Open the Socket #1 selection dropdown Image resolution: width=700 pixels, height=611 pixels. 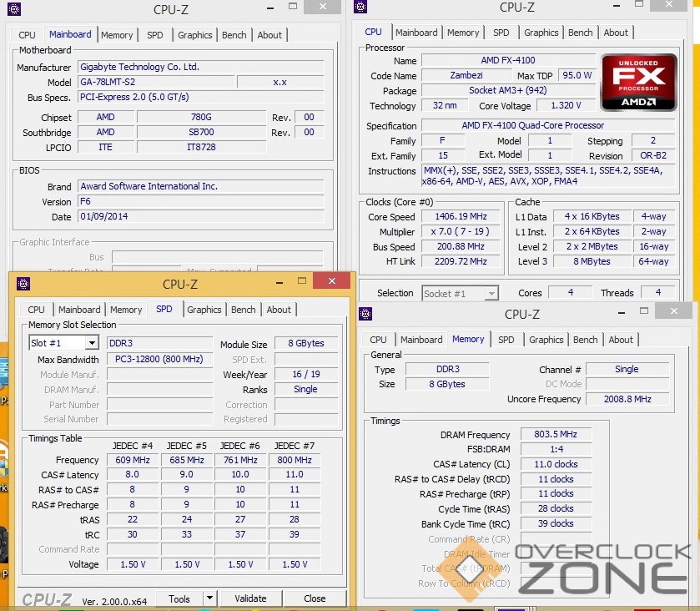pyautogui.click(x=460, y=294)
